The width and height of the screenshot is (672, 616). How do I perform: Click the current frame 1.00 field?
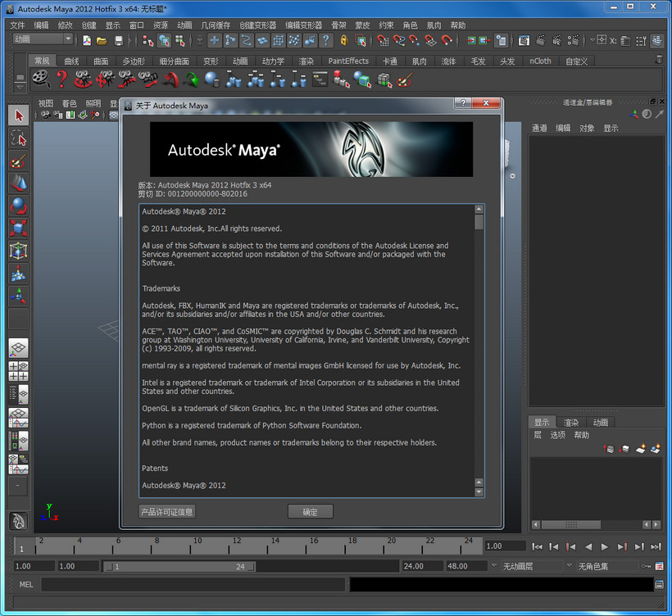505,546
